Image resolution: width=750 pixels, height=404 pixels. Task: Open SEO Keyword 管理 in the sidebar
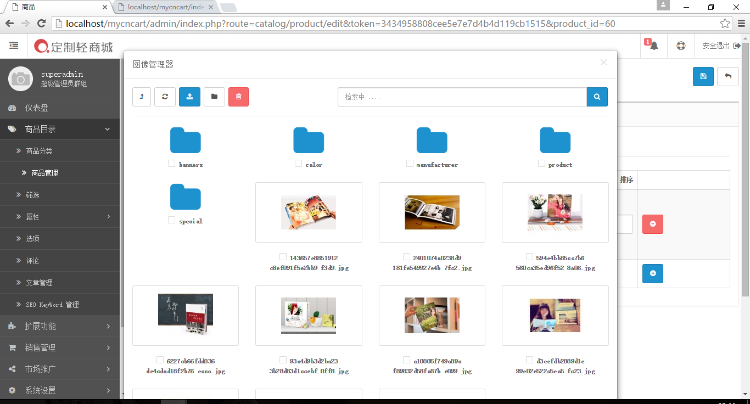(60, 305)
